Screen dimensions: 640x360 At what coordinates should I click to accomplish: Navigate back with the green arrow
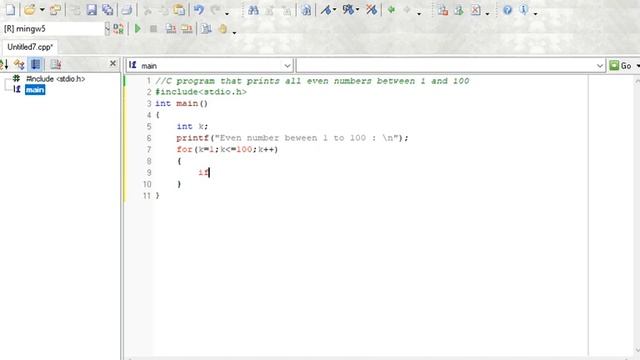(391, 10)
